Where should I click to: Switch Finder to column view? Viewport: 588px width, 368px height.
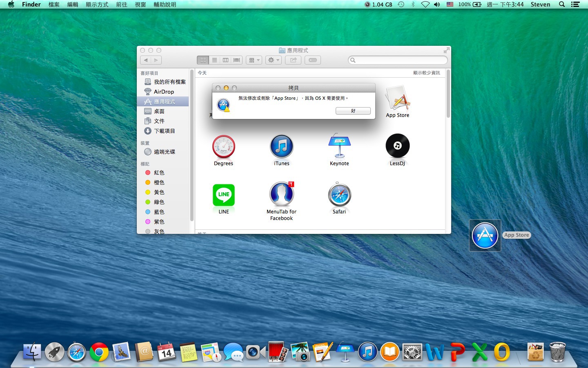click(x=225, y=60)
